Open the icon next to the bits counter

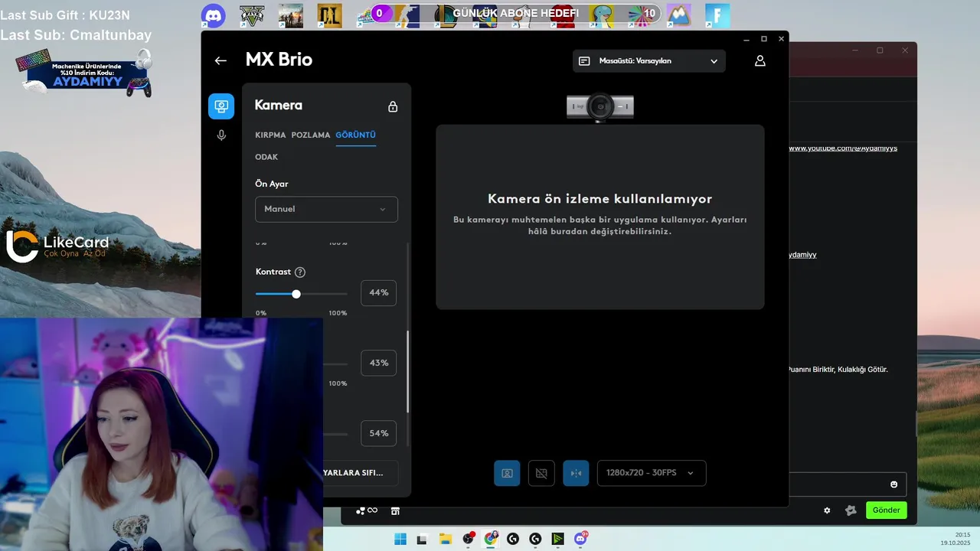click(x=395, y=510)
